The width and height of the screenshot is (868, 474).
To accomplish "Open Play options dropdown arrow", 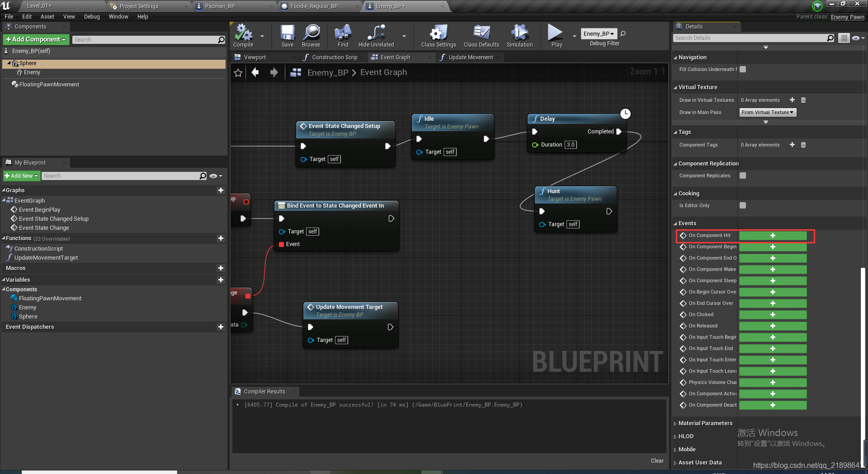I will click(574, 36).
